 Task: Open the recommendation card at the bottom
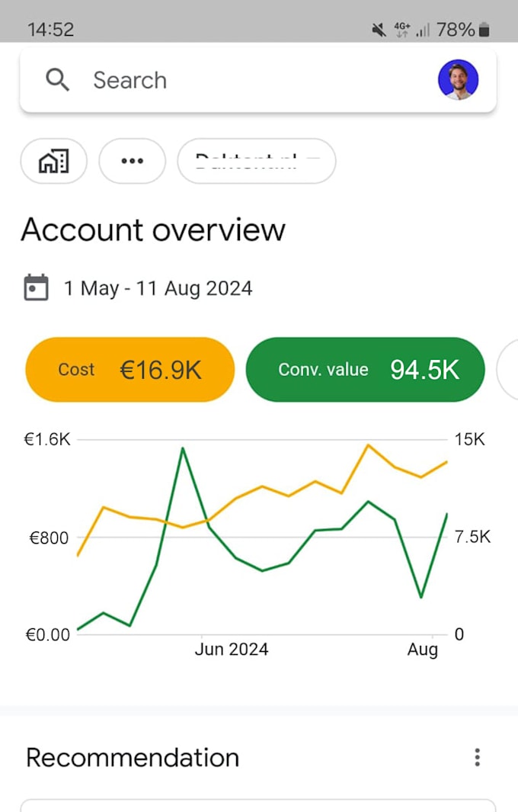[x=257, y=805]
